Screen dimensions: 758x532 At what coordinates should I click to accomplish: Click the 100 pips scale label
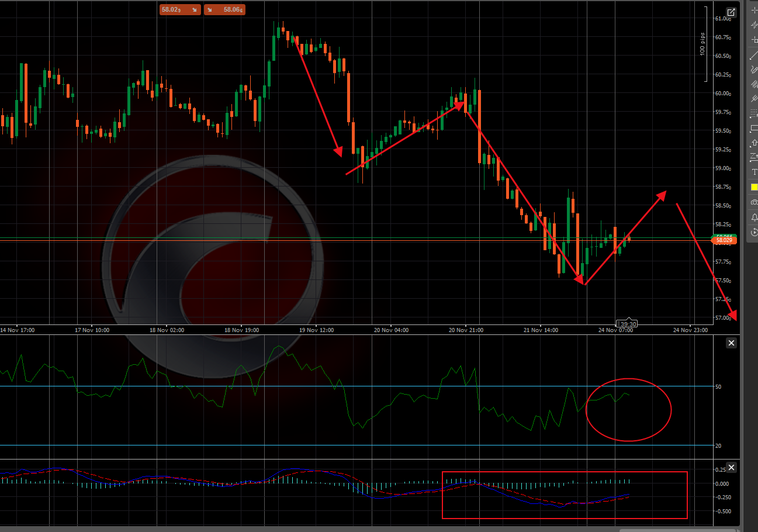coord(702,44)
